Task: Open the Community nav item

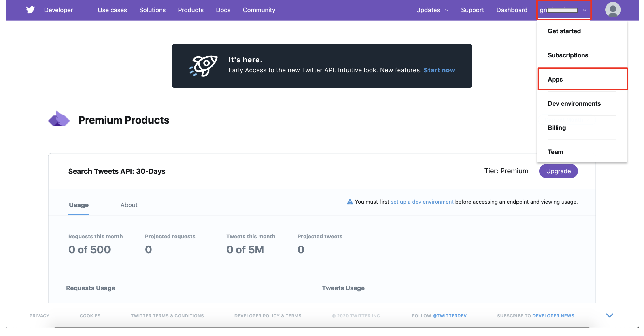Action: [x=259, y=10]
